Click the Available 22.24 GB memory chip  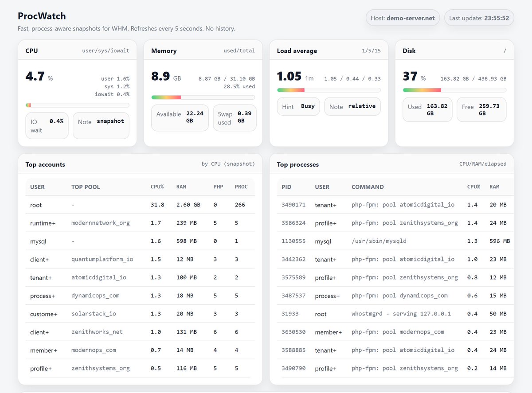pyautogui.click(x=180, y=117)
